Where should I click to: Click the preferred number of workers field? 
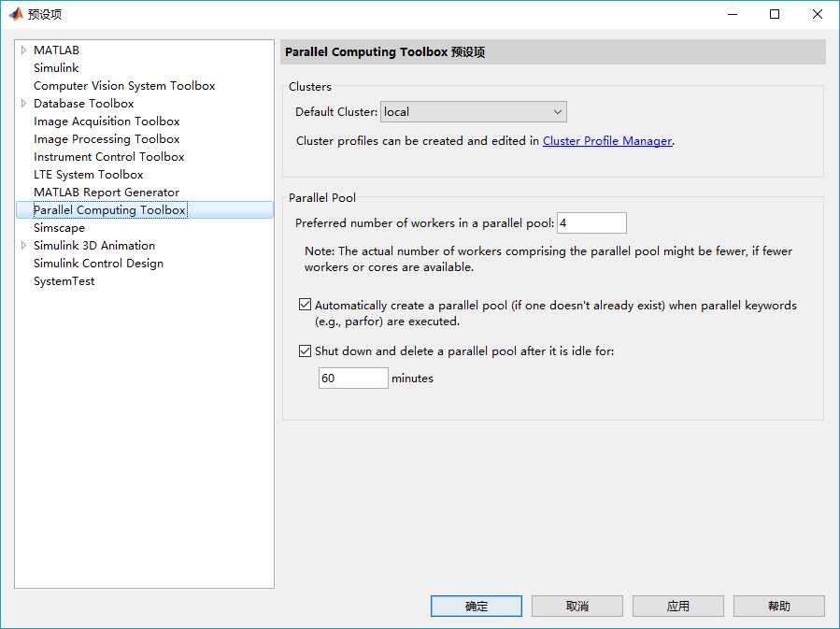pyautogui.click(x=591, y=222)
